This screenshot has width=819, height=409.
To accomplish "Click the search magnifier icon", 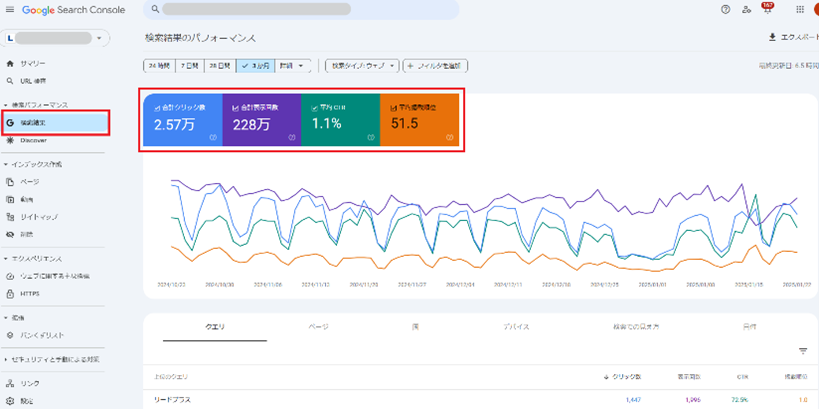I will click(155, 9).
